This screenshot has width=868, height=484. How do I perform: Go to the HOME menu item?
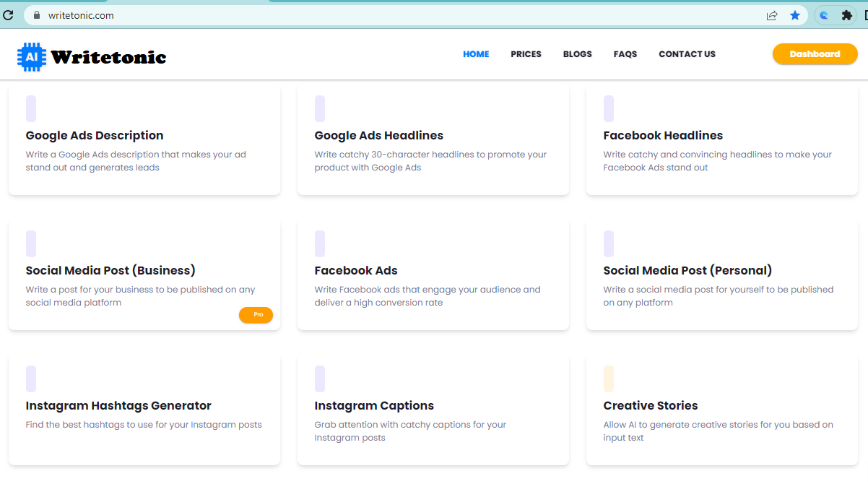(x=476, y=54)
